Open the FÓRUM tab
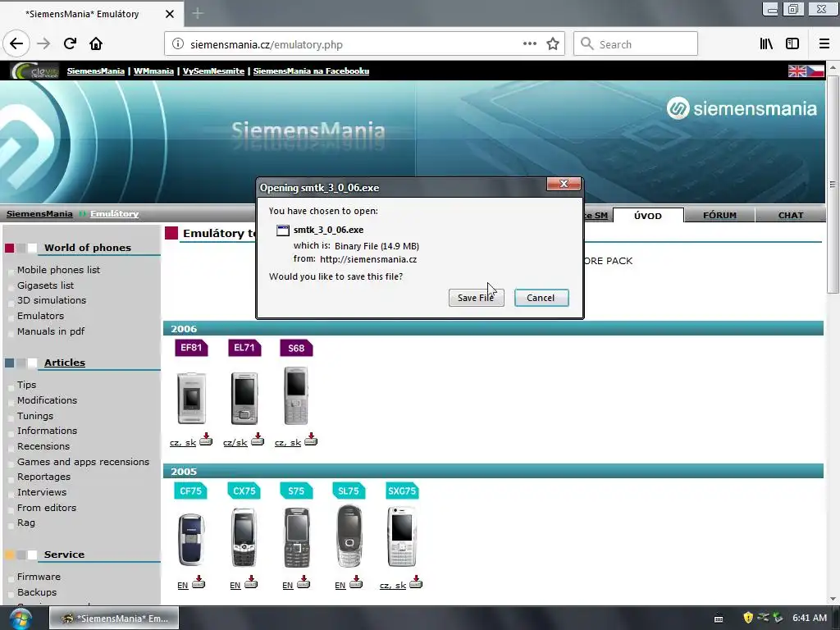 click(719, 216)
